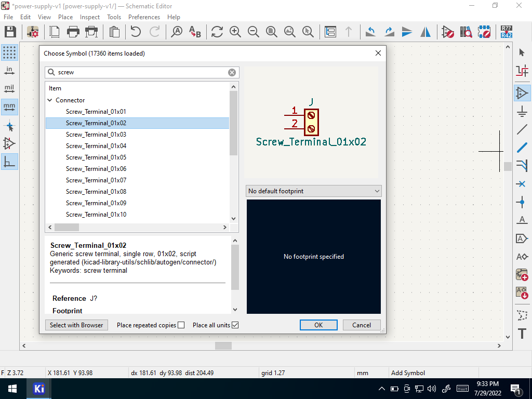Click the Undo arrow icon

[x=136, y=32]
